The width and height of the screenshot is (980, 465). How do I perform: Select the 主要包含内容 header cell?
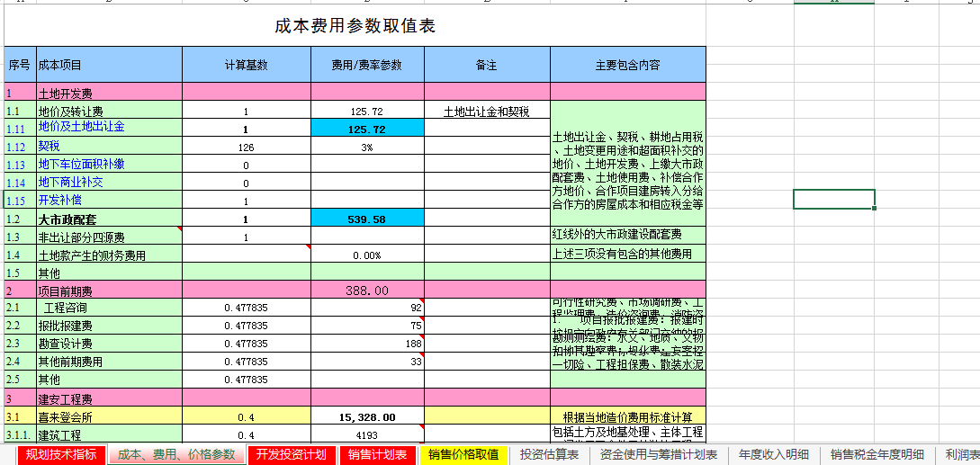coord(628,65)
